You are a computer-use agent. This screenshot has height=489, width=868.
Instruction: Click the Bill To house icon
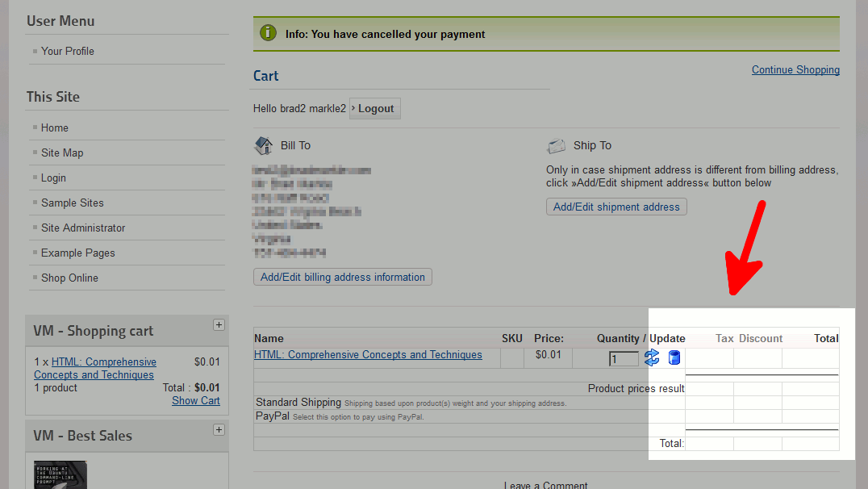[x=264, y=146]
